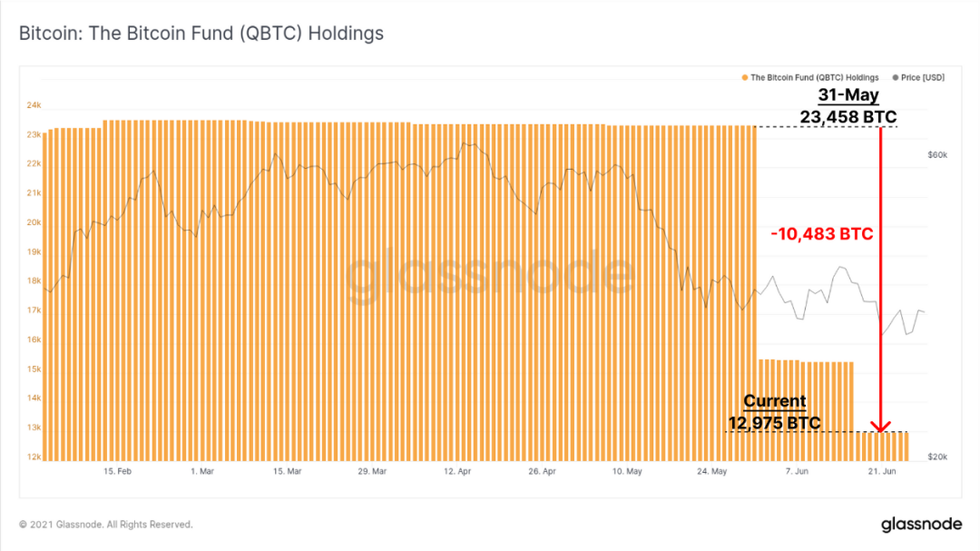Image resolution: width=980 pixels, height=551 pixels.
Task: Click the 24k y-axis label
Action: pos(34,105)
